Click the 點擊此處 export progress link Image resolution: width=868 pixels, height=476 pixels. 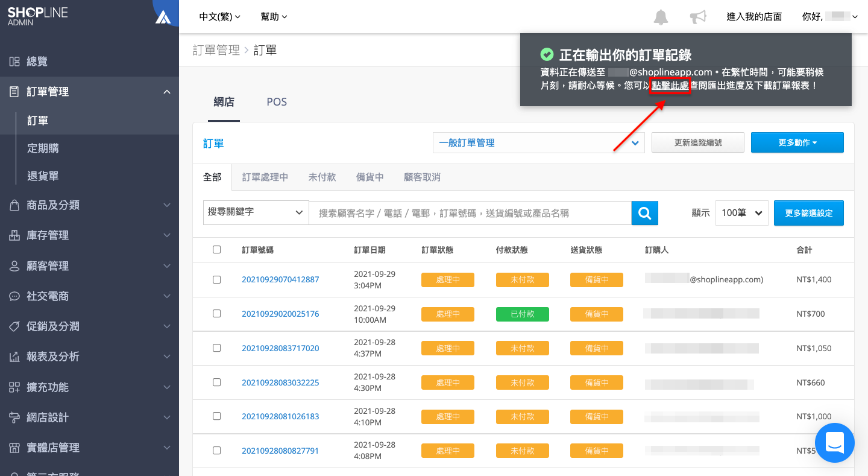click(670, 86)
